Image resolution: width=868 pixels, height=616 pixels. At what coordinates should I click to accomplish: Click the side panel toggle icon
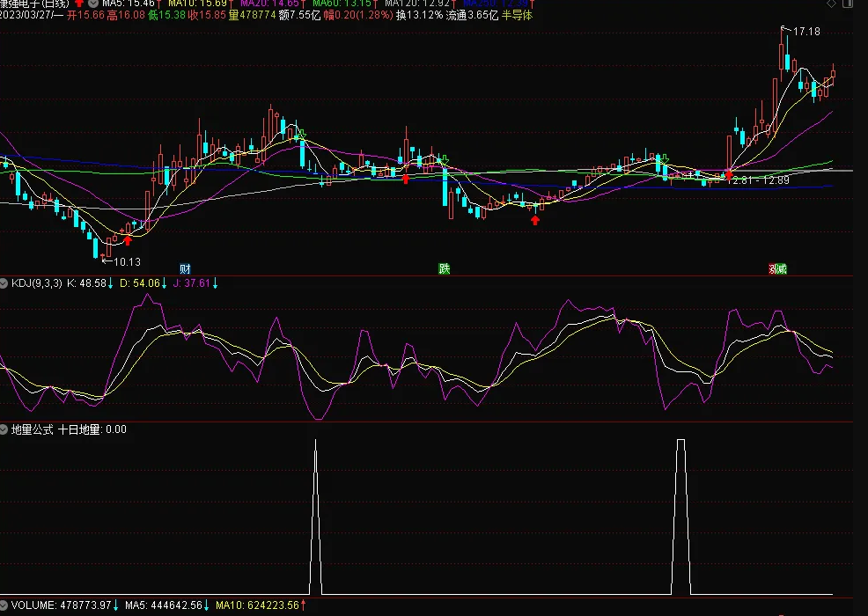pos(848,3)
